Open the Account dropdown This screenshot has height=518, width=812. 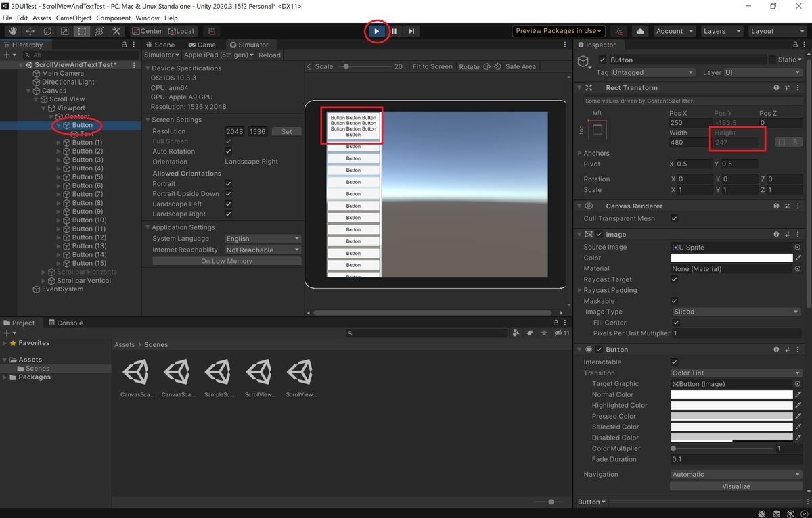coord(674,31)
